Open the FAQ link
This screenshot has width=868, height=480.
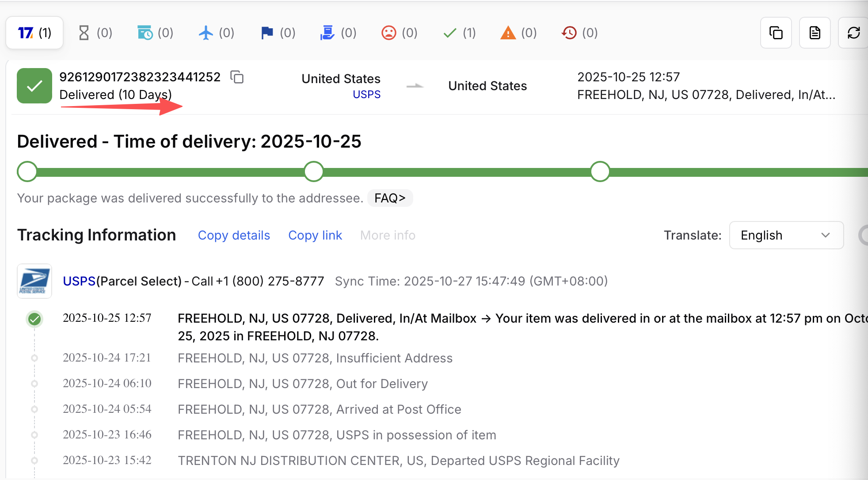click(x=389, y=198)
